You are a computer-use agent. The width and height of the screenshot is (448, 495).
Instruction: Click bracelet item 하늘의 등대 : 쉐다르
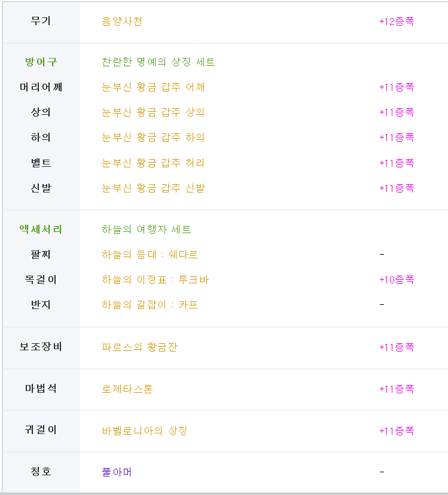point(150,255)
